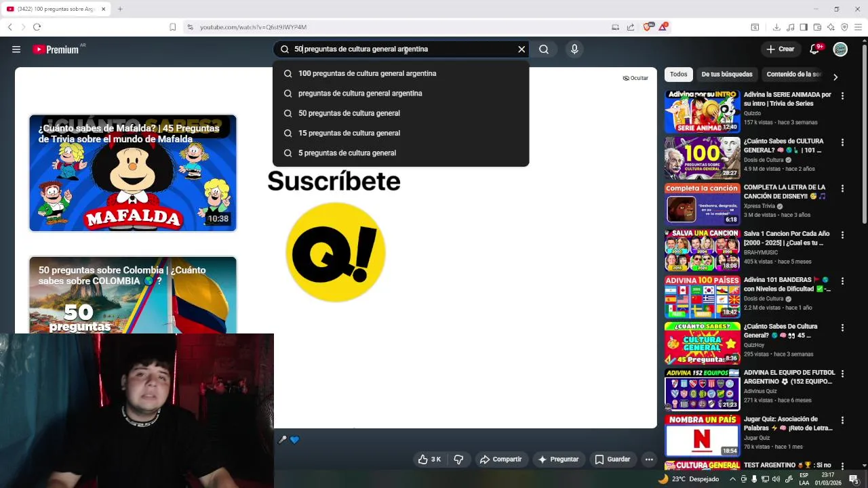This screenshot has height=488, width=868.
Task: Choose suggestion '100 preguntas de cultura general argentina'
Action: coord(401,73)
